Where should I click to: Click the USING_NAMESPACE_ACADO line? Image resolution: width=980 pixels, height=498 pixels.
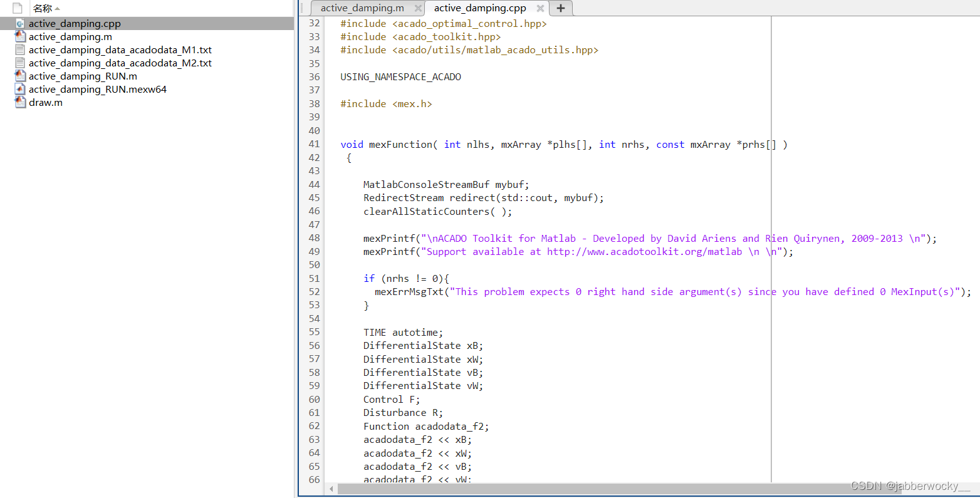coord(400,77)
